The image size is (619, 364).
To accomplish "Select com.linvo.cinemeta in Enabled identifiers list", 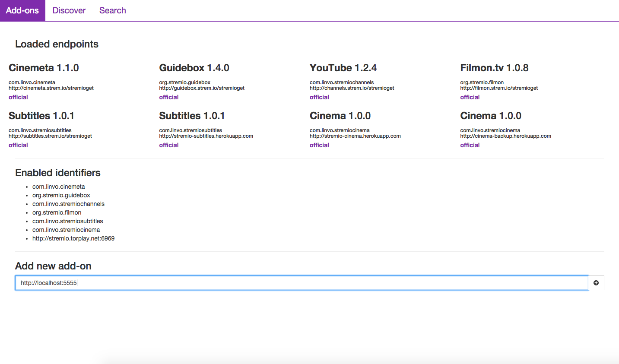I will click(58, 187).
